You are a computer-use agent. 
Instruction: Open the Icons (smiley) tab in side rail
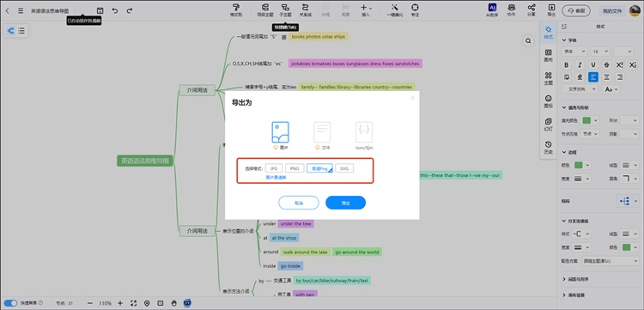pos(549,101)
